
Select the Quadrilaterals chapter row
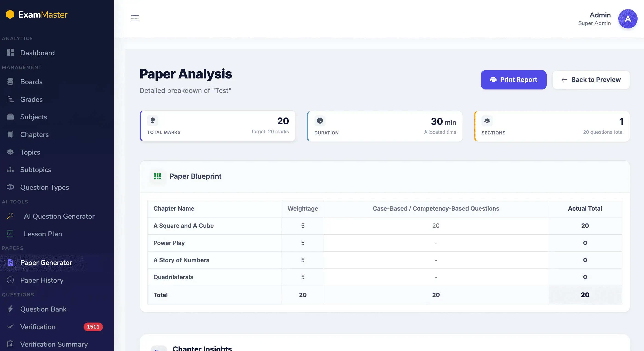385,277
